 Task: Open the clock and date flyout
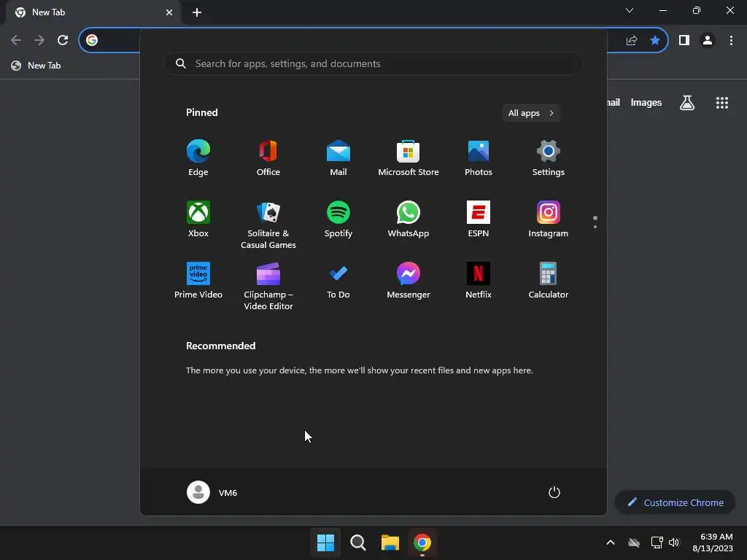click(713, 542)
